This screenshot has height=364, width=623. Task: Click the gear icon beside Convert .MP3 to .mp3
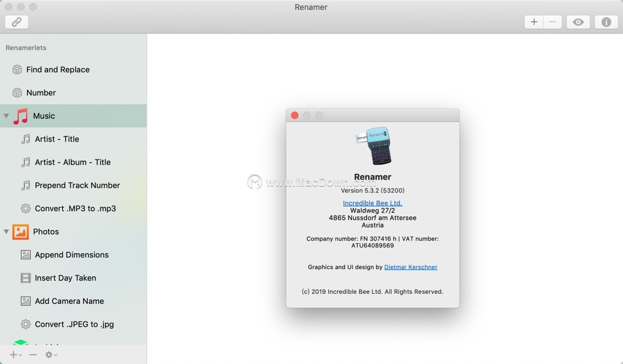pos(26,209)
